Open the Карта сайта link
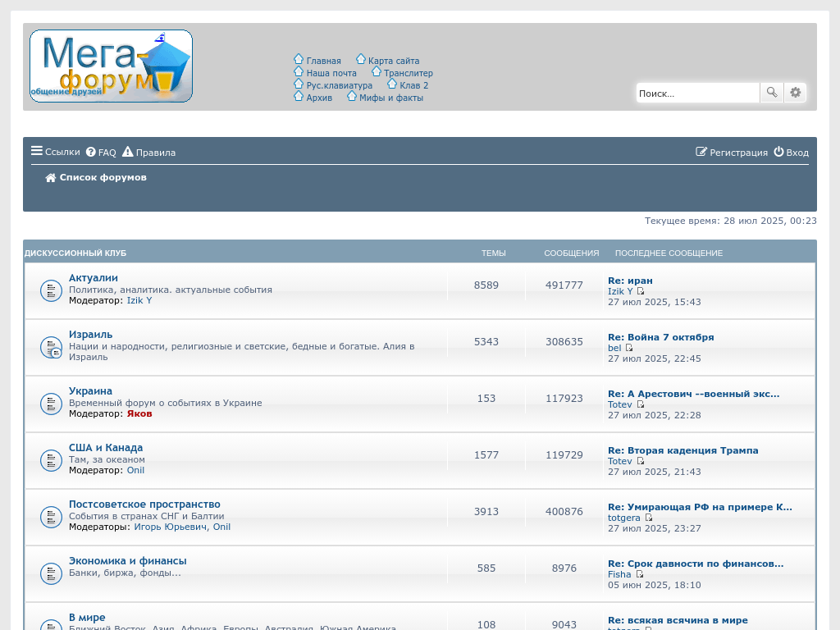Screen dimensions: 840x630 pos(393,61)
